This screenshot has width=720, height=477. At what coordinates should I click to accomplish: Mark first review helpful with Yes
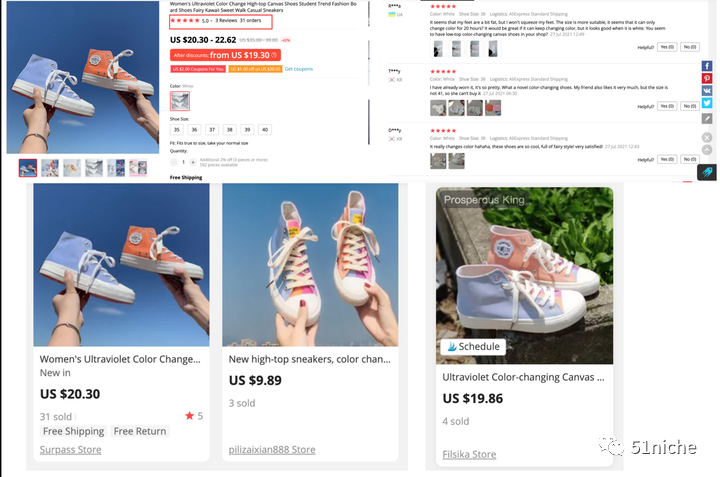coord(667,47)
